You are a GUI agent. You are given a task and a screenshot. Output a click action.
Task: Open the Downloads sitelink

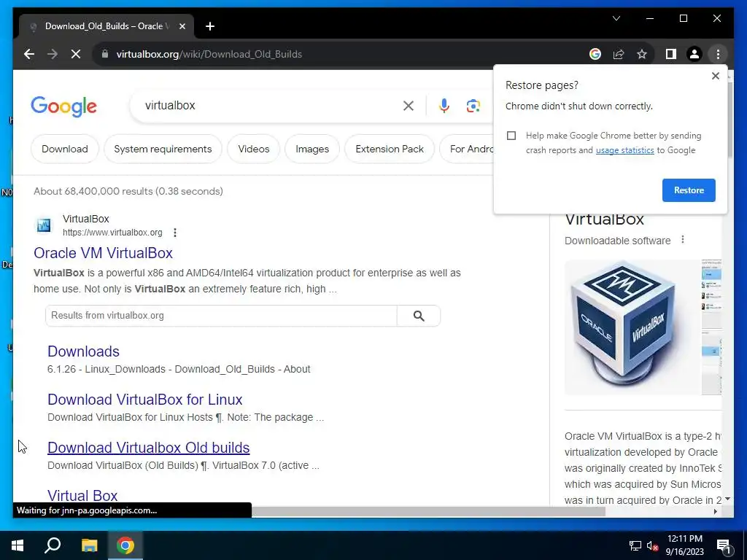pyautogui.click(x=83, y=351)
